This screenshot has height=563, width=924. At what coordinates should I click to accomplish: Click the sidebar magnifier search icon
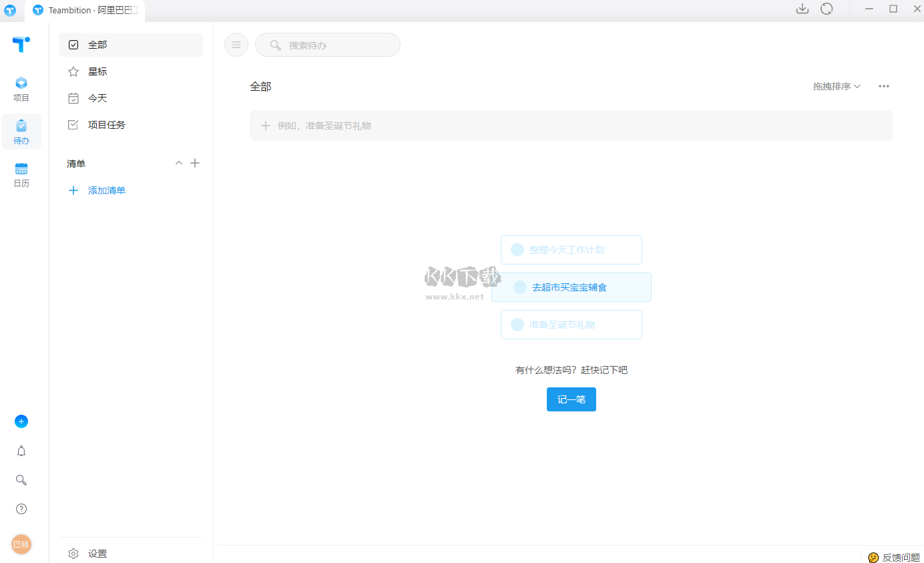21,480
